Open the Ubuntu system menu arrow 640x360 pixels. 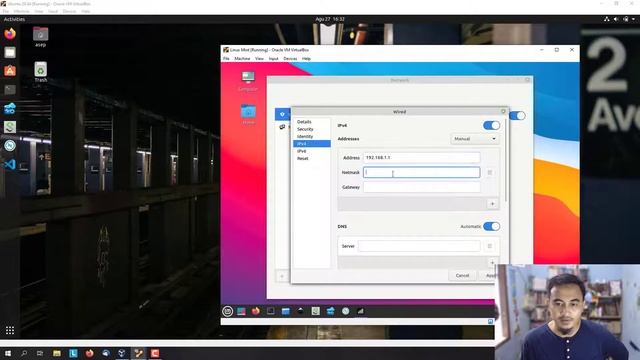[x=633, y=19]
